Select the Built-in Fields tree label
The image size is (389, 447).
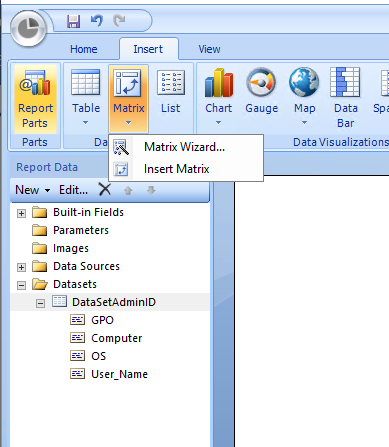[x=88, y=212]
